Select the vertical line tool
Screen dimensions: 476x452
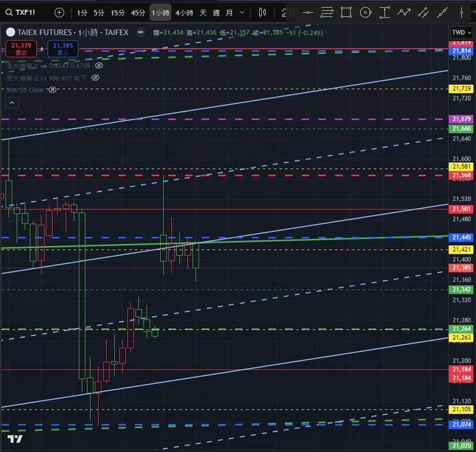point(461,12)
